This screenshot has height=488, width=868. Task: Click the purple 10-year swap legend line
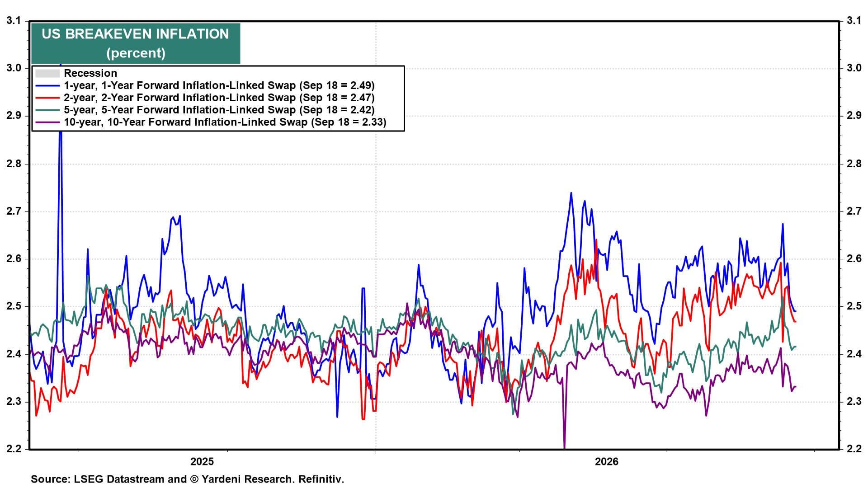(x=47, y=122)
